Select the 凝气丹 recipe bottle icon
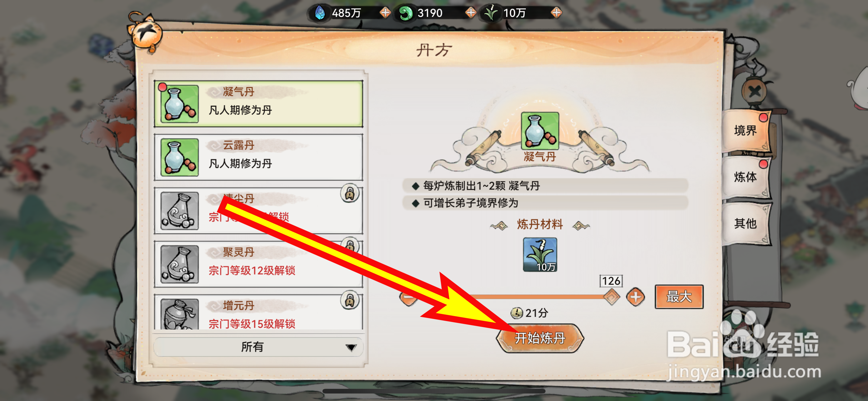Viewport: 868px width, 401px height. click(x=179, y=104)
